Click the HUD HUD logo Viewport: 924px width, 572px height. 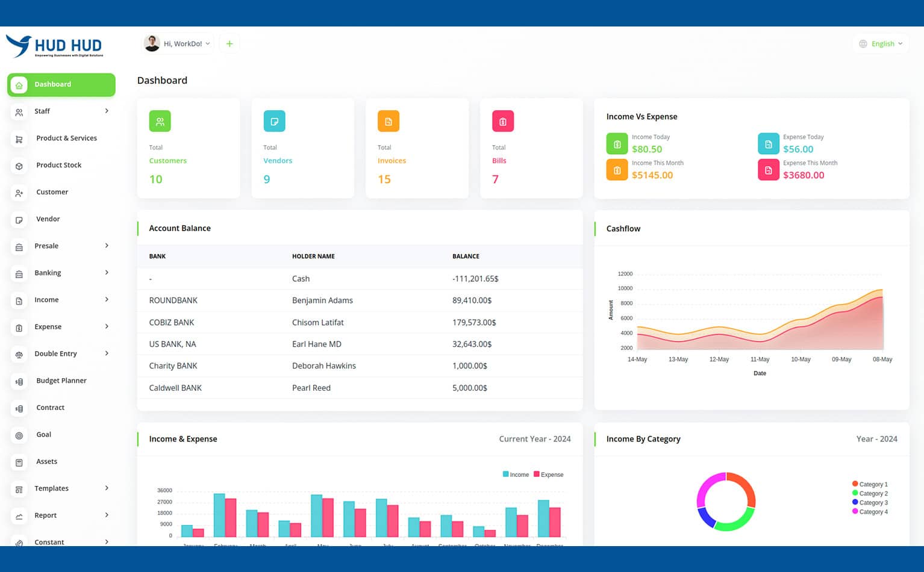(55, 46)
